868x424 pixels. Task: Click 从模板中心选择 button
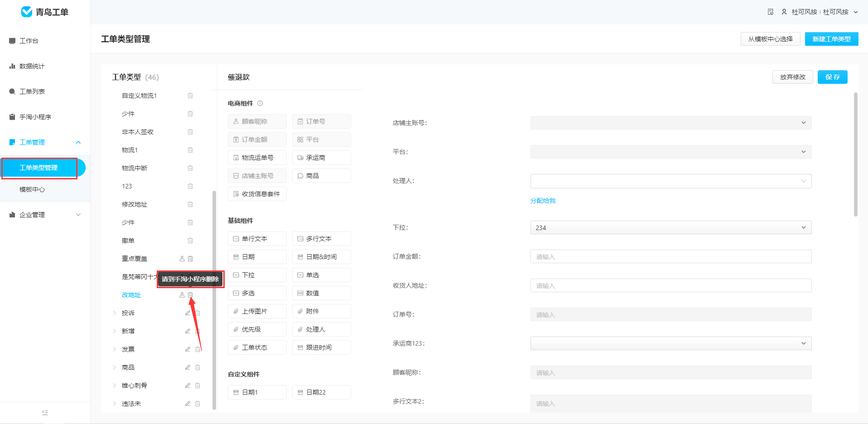click(x=771, y=39)
